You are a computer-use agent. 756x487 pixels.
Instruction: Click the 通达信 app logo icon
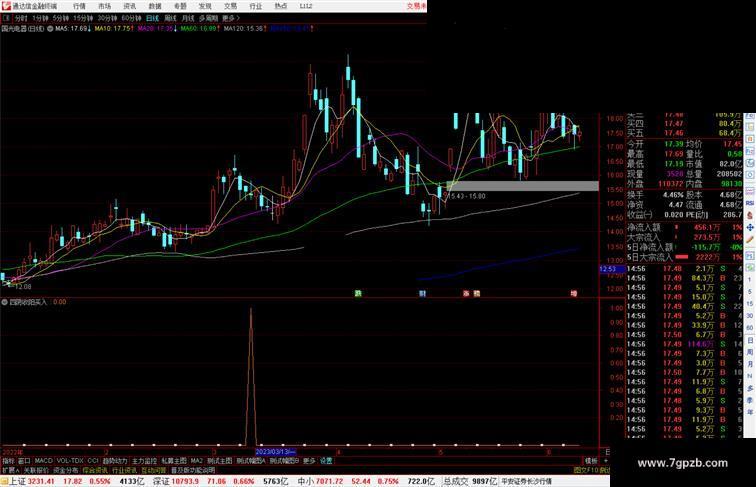pyautogui.click(x=6, y=6)
